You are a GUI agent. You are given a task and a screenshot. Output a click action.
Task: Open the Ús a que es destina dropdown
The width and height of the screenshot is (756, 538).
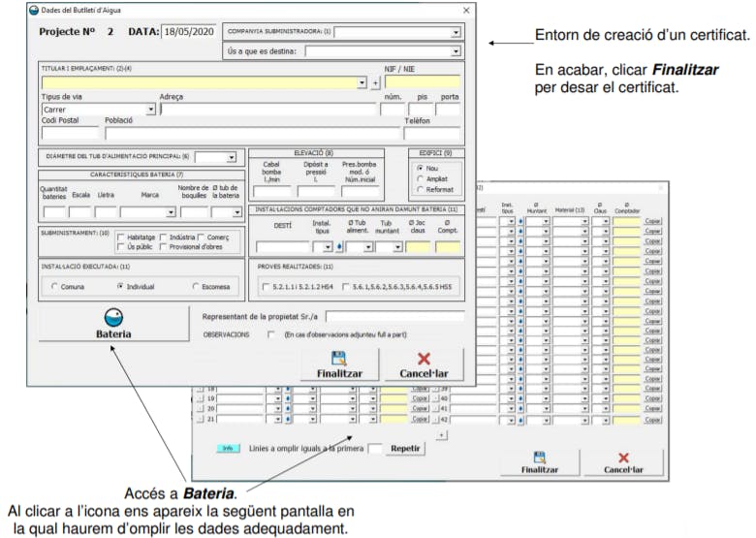tap(456, 51)
